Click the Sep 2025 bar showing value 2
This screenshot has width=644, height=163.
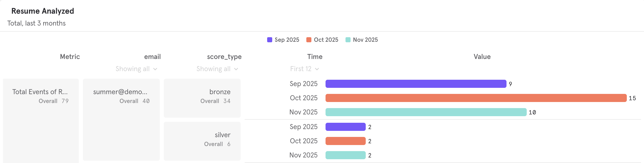[x=346, y=127]
